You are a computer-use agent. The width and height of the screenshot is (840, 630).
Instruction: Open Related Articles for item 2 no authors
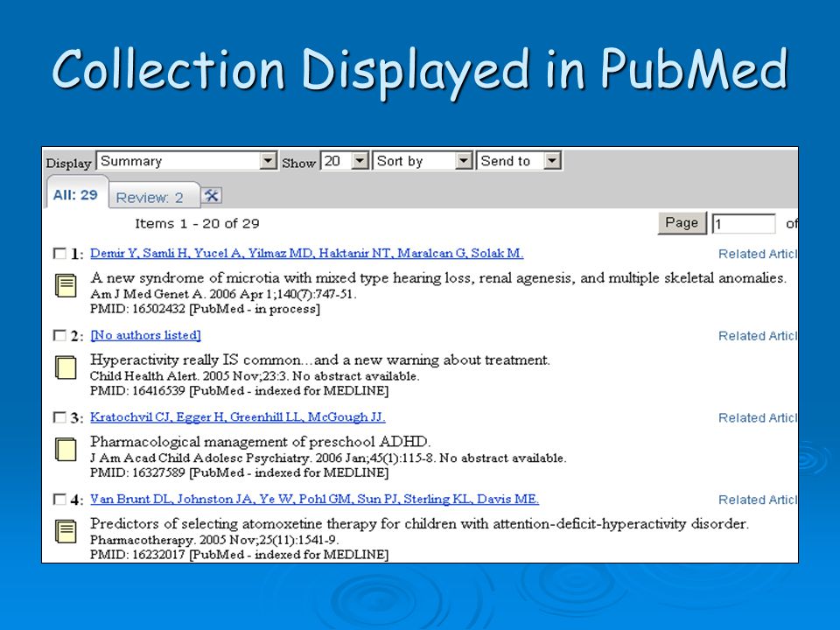tap(758, 336)
